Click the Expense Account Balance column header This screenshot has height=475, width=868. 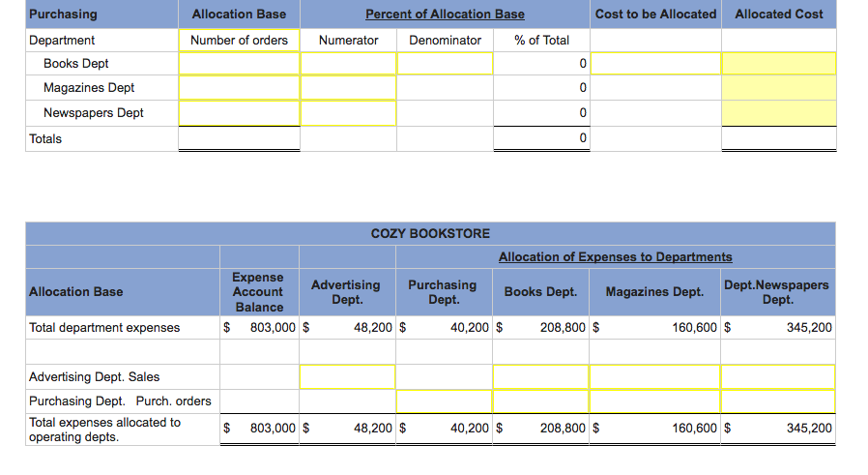click(x=258, y=292)
